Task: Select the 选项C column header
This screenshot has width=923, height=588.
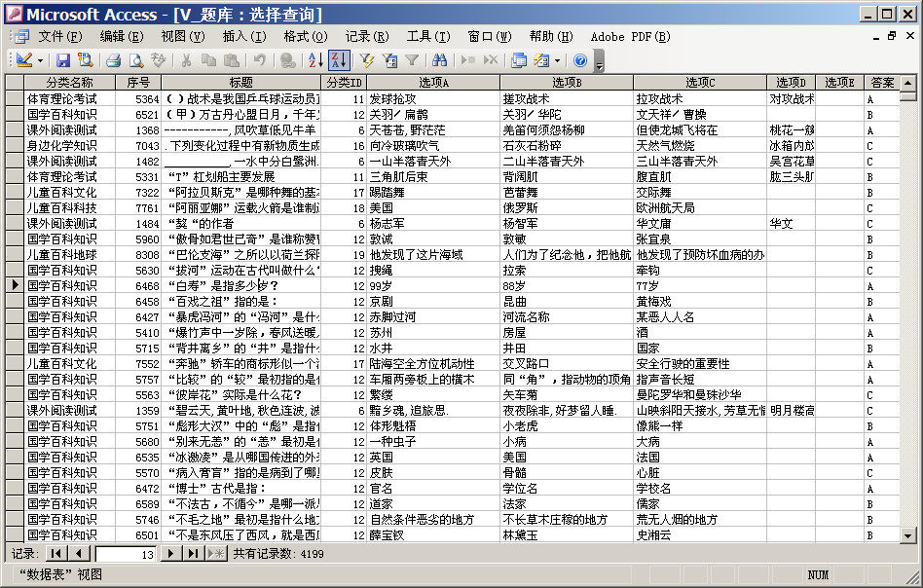Action: point(700,83)
